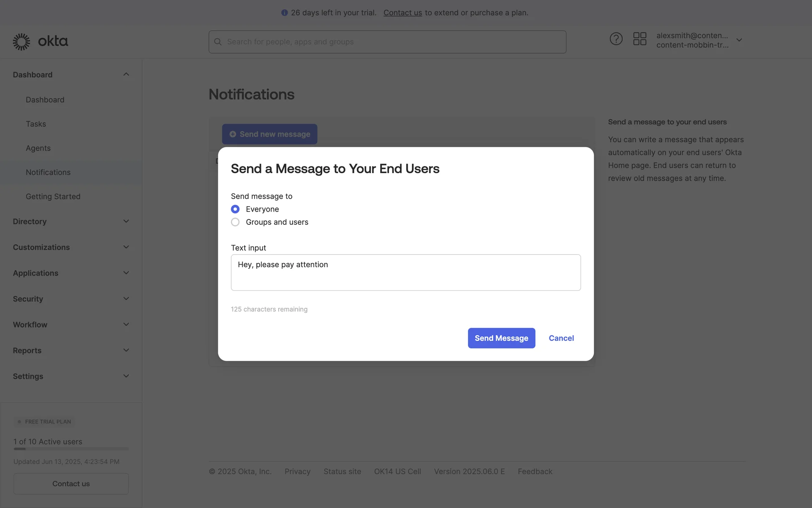
Task: Click into the message text input box
Action: (406, 273)
